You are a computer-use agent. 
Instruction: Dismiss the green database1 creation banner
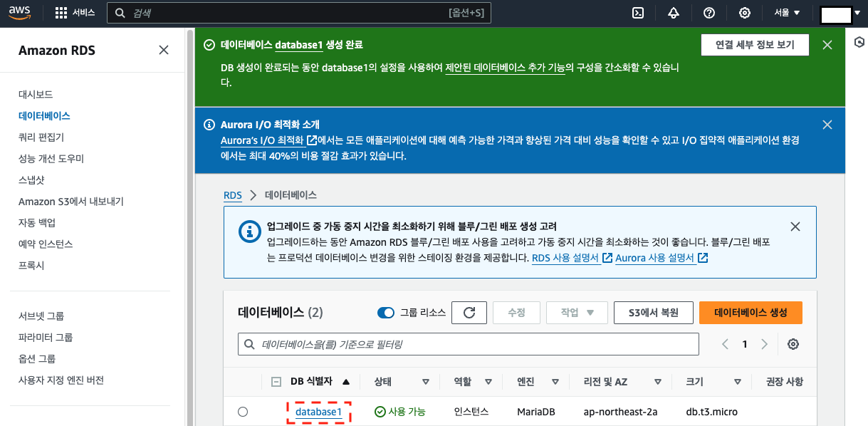point(827,45)
